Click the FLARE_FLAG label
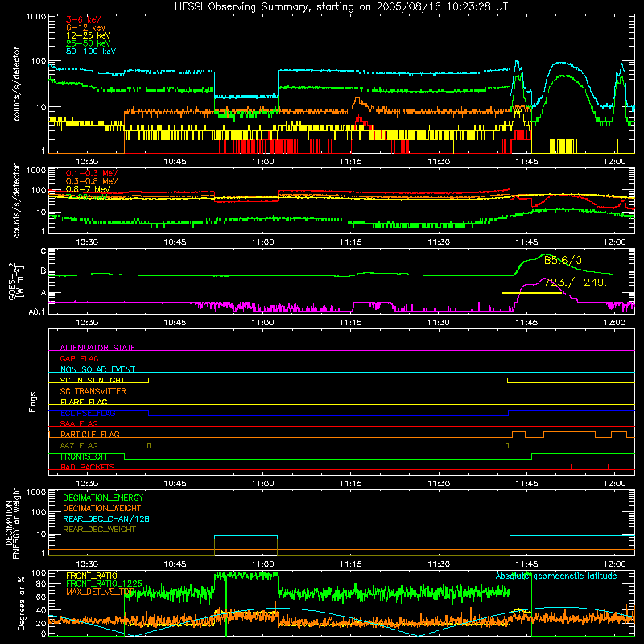 (x=84, y=402)
